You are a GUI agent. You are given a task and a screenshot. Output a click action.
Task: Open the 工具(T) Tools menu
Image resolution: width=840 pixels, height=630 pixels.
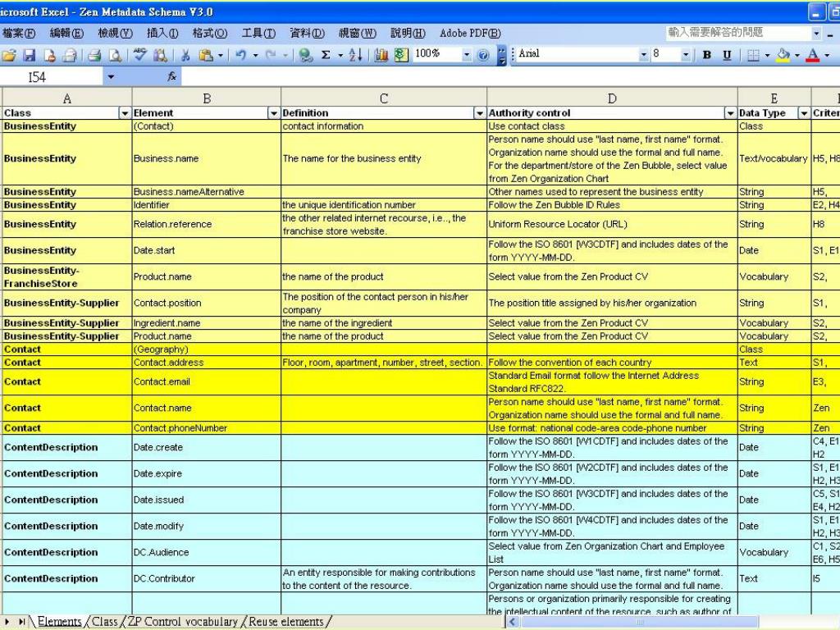[x=258, y=33]
